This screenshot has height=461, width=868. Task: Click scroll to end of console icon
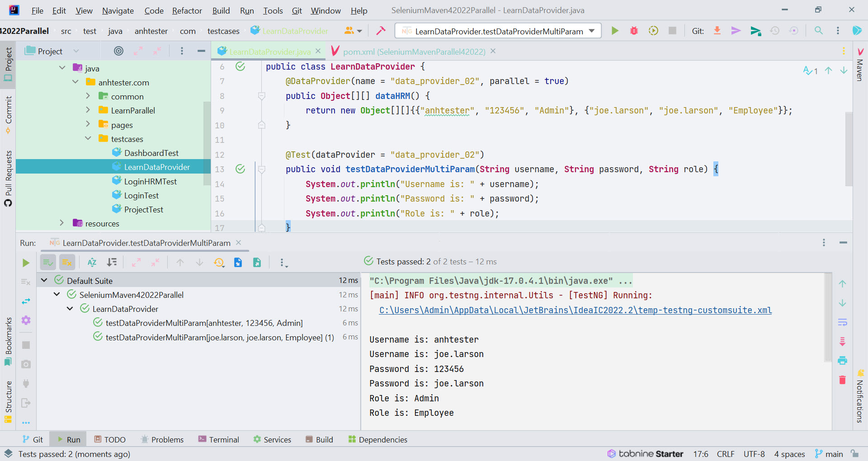click(x=842, y=341)
